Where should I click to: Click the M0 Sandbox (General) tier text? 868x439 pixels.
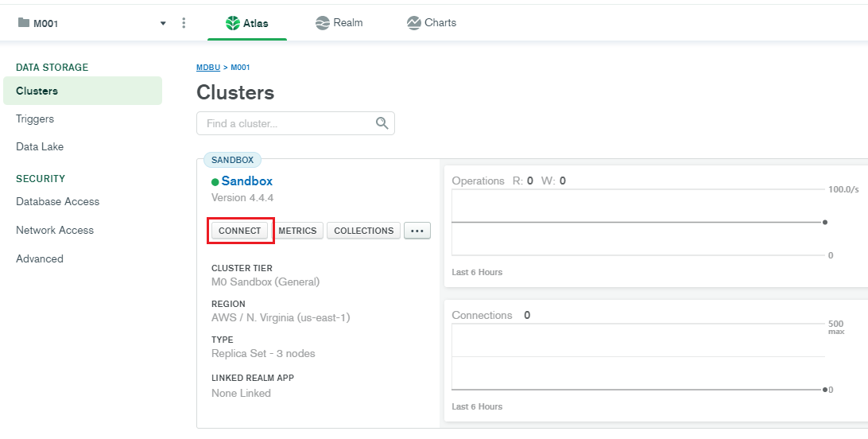pyautogui.click(x=265, y=282)
